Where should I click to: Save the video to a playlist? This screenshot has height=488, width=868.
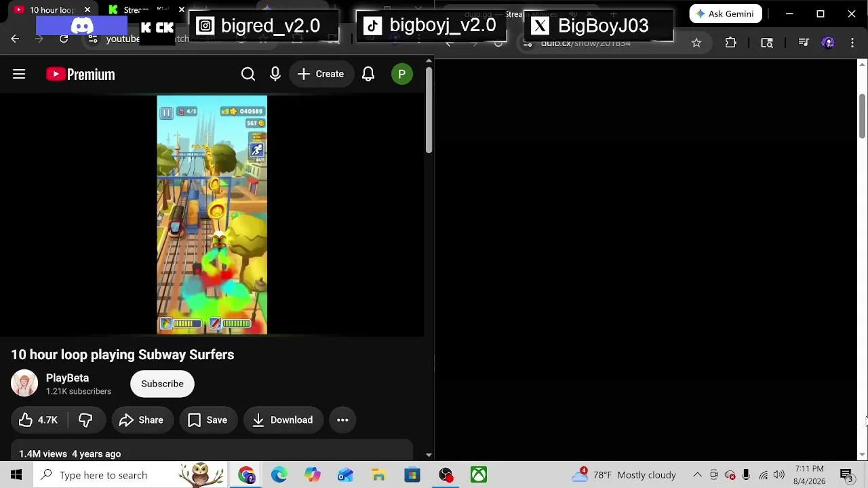208,420
